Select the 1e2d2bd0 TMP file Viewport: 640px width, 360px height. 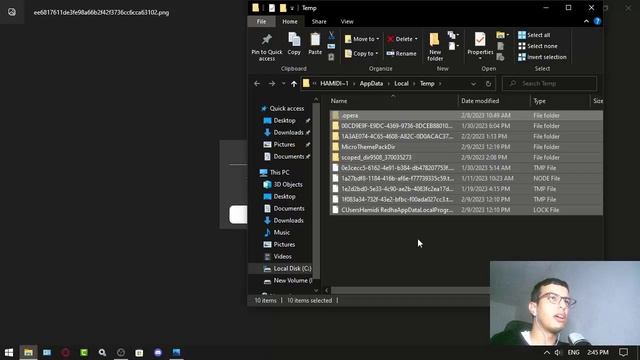tap(466, 189)
